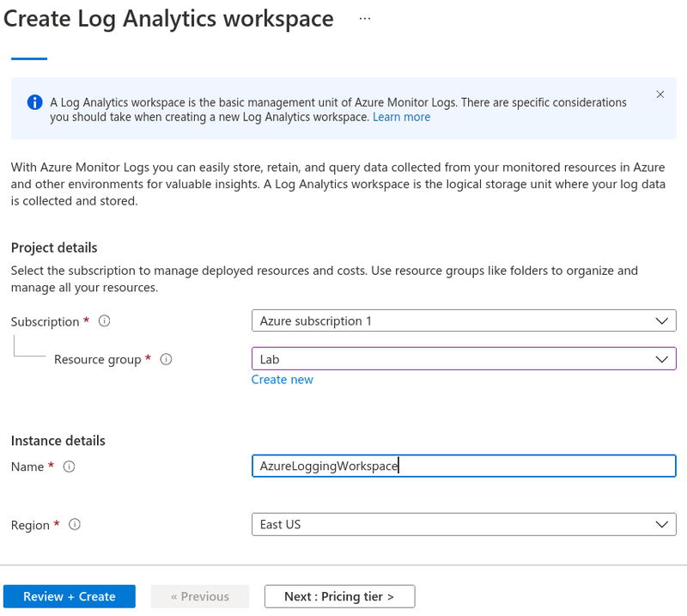Viewport: 687px width, 616px height.
Task: Click the Region field label
Action: coord(30,525)
